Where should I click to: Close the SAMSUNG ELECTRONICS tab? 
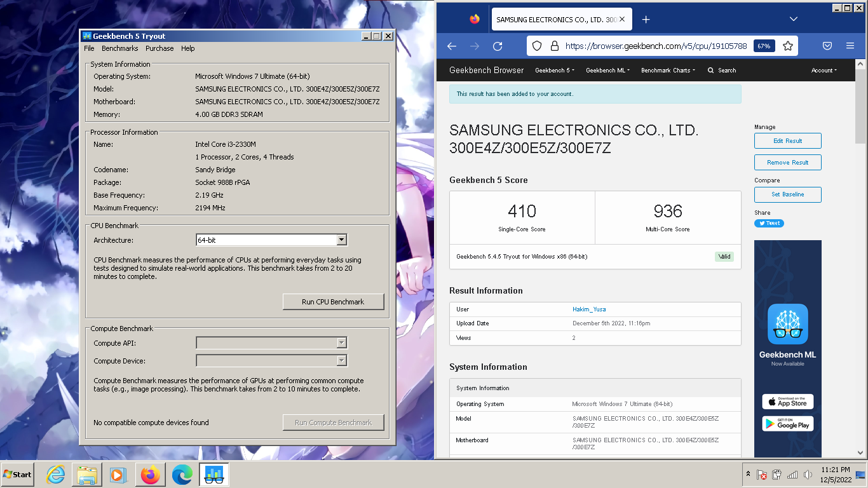(622, 20)
